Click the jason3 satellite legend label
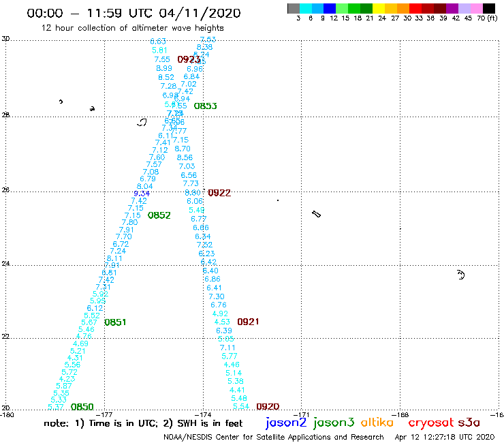This screenshot has width=504, height=443. (334, 423)
